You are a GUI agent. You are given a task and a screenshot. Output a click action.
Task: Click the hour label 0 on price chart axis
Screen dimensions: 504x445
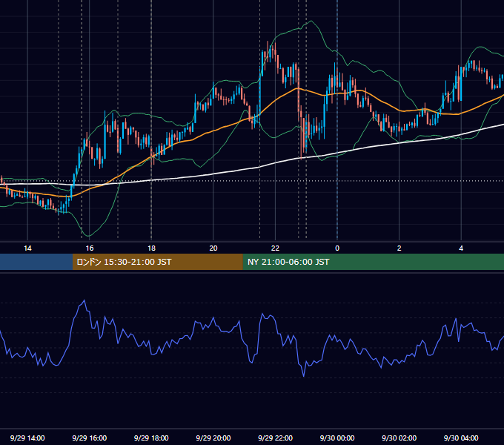(337, 248)
